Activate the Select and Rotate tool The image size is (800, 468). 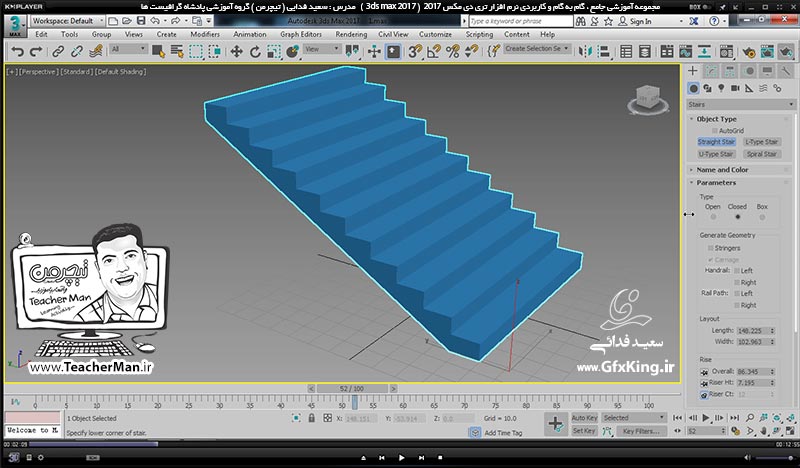pyautogui.click(x=255, y=52)
